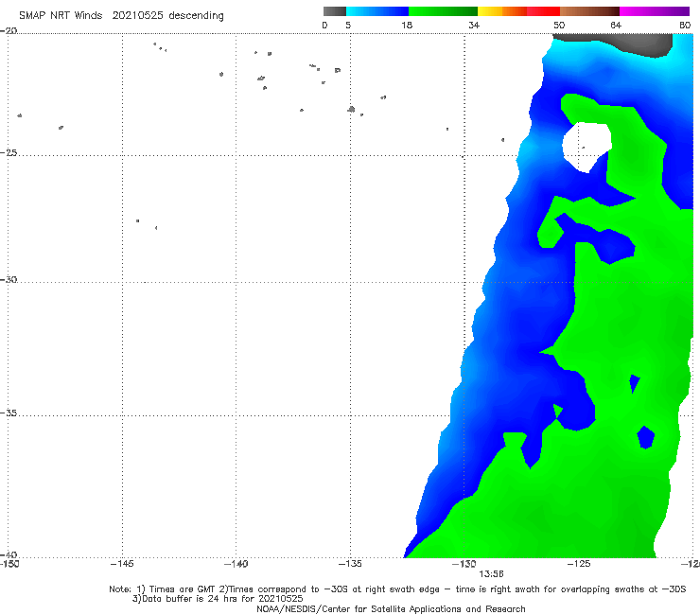Click the magenta 64-80 color bar segment
The height and width of the screenshot is (615, 700).
[655, 11]
